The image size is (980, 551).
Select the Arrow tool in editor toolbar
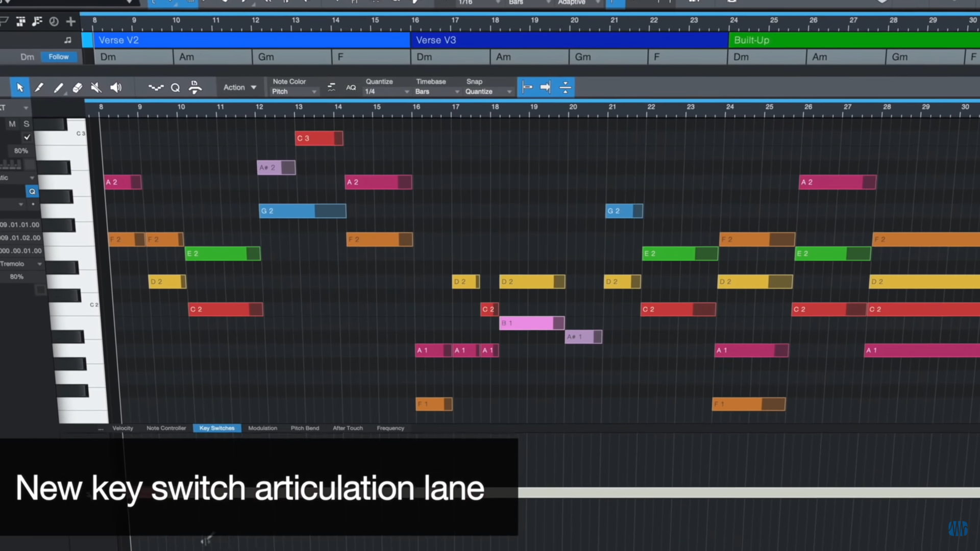(x=20, y=88)
